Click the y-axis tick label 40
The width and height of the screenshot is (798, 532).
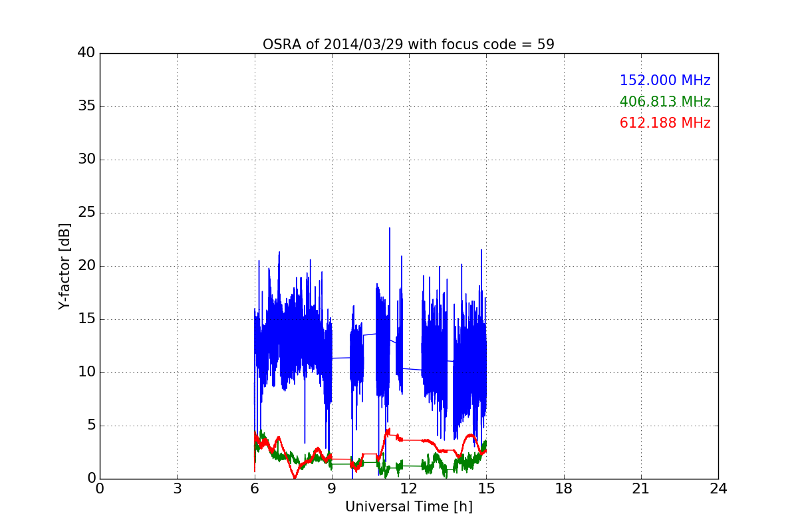[x=86, y=53]
